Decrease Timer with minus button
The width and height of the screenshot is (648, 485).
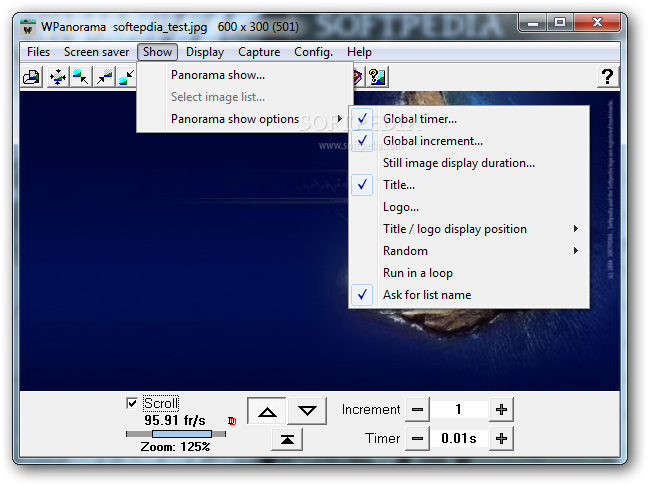[x=417, y=438]
